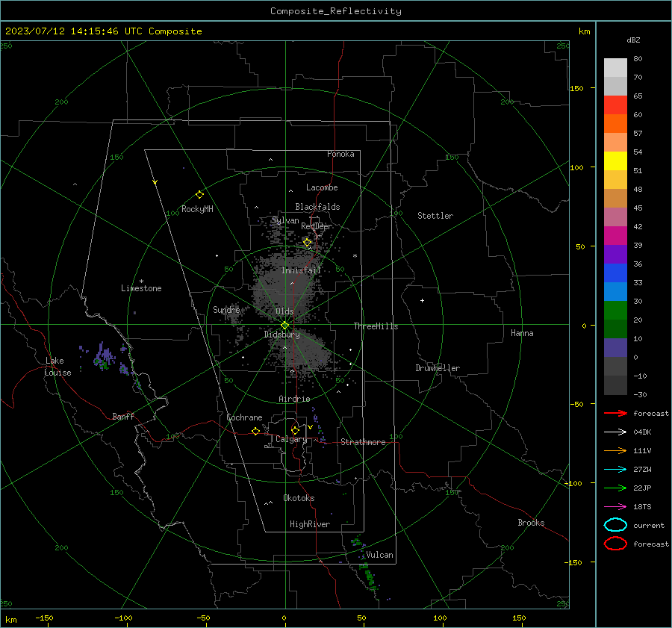Image resolution: width=672 pixels, height=628 pixels.
Task: Click the Cochrane label
Action: point(244,417)
